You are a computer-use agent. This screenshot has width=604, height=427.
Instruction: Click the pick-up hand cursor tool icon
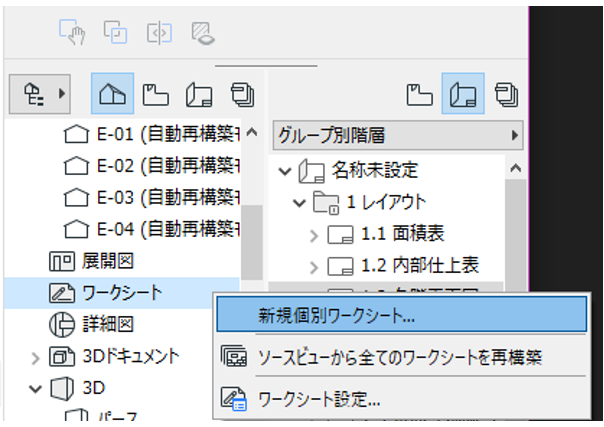click(72, 32)
